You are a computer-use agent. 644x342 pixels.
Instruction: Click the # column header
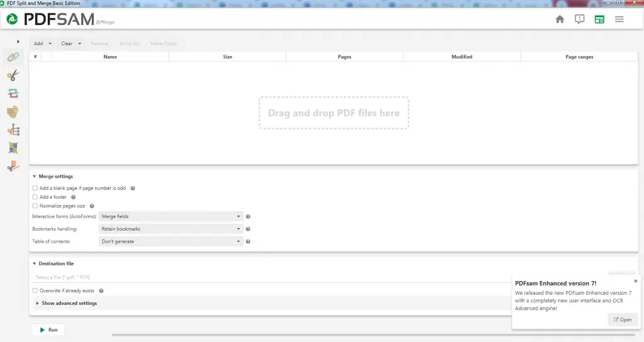pyautogui.click(x=35, y=57)
